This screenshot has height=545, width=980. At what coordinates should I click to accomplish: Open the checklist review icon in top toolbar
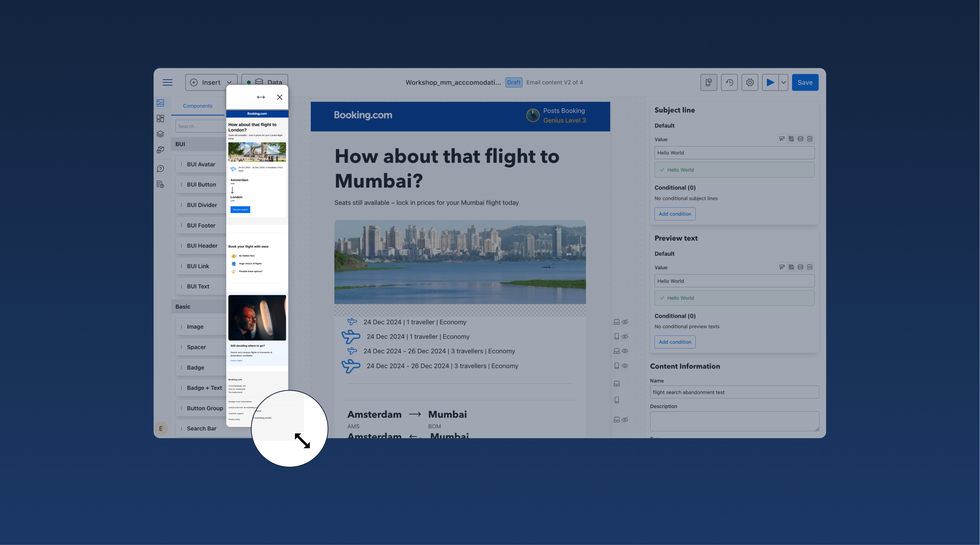click(x=709, y=82)
